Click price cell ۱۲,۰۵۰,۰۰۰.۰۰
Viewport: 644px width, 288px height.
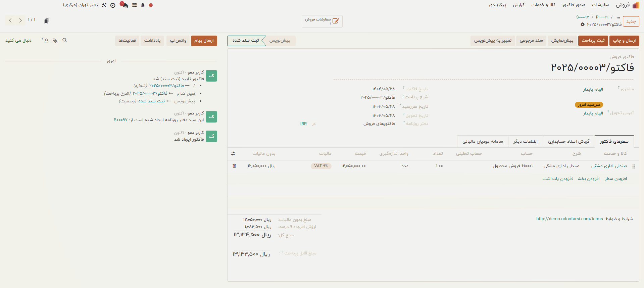[x=354, y=166]
